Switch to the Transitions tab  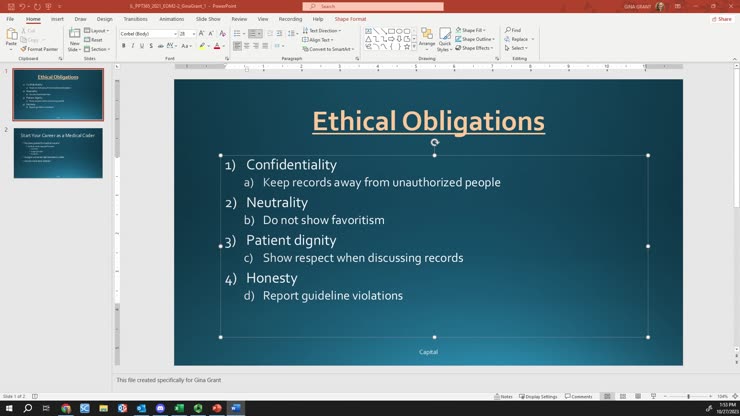click(135, 19)
